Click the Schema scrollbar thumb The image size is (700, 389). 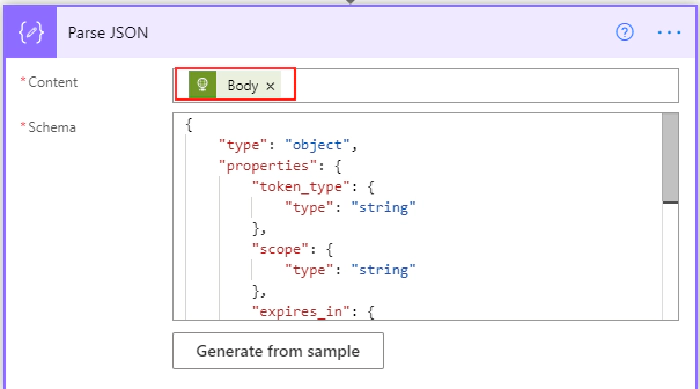click(x=670, y=158)
